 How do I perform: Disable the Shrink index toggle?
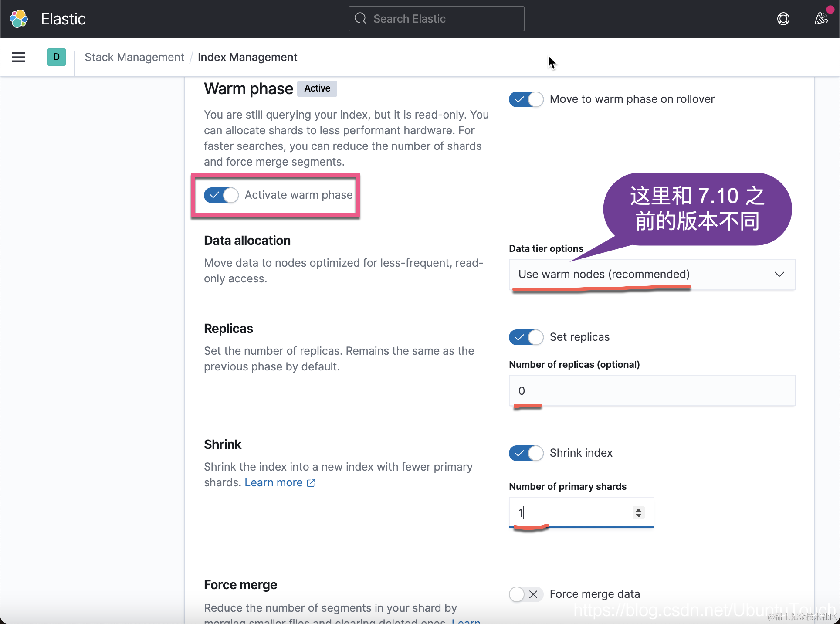[526, 453]
